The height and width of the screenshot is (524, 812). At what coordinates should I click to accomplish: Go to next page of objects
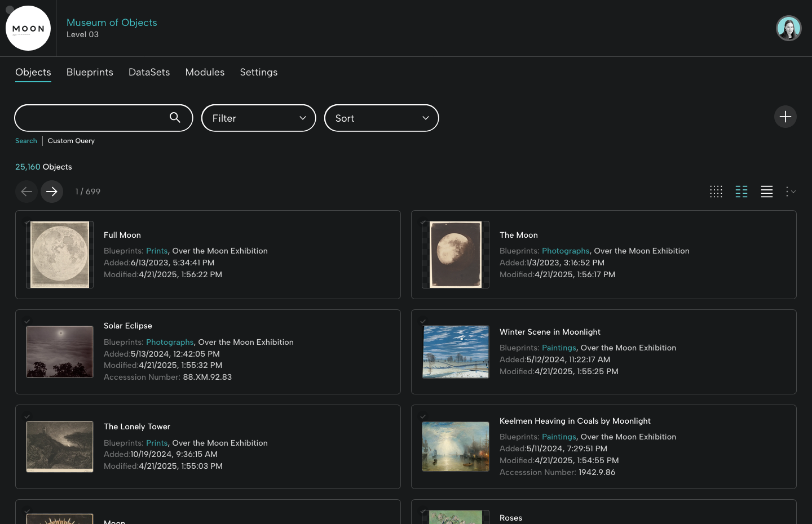(x=52, y=192)
